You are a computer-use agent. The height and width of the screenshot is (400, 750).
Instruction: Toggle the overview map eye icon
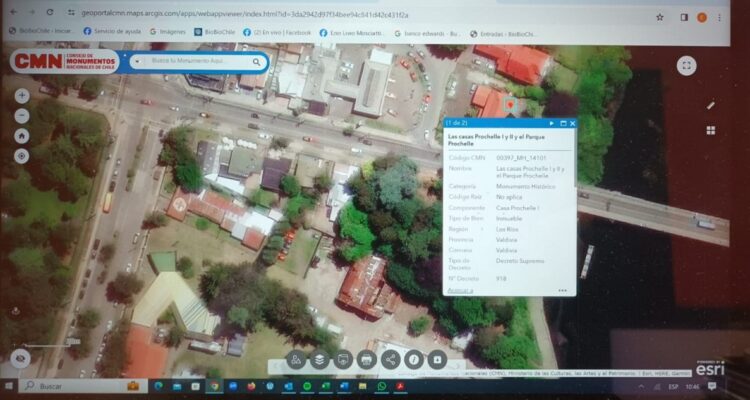20,357
